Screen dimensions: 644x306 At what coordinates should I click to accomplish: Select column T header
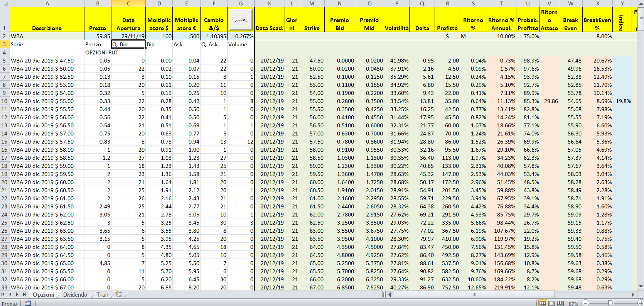coord(501,3)
